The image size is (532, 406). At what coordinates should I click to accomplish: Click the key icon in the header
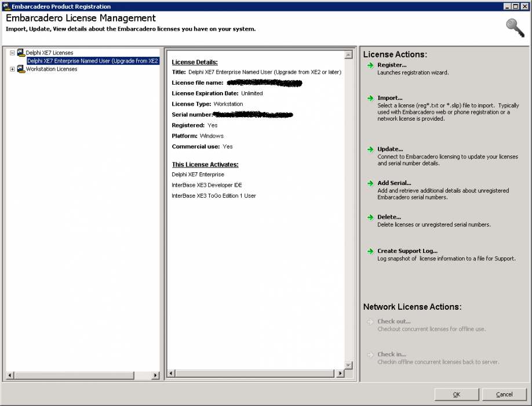click(515, 28)
